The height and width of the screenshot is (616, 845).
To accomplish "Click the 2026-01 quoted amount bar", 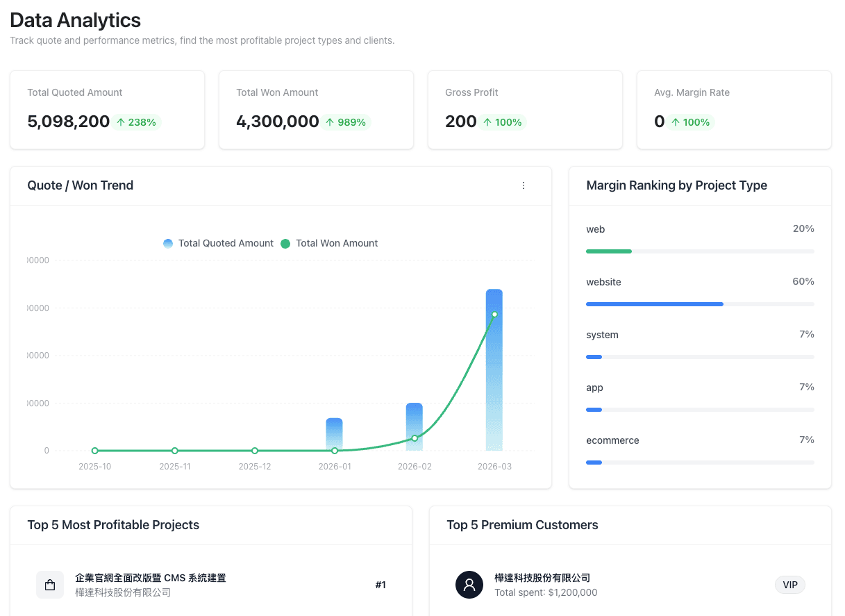I will 334,435.
